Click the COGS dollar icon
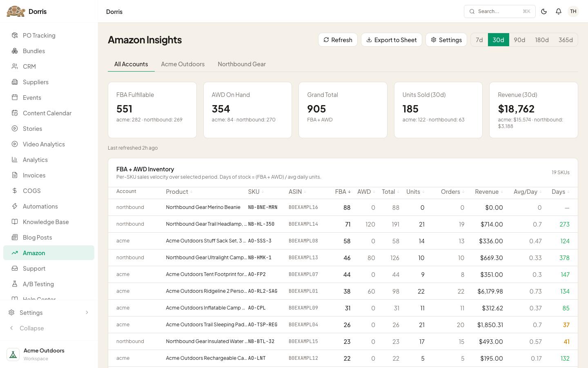Screen dimensions: 588x368 tap(15, 191)
